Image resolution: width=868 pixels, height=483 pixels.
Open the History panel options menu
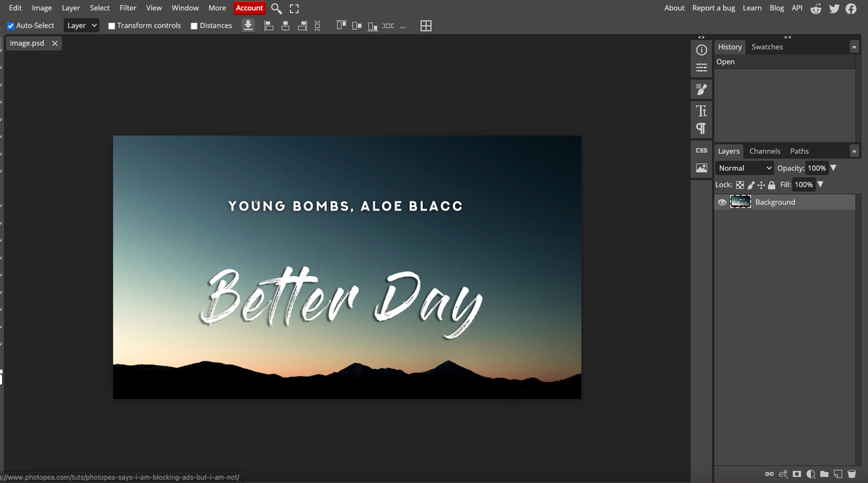[854, 47]
